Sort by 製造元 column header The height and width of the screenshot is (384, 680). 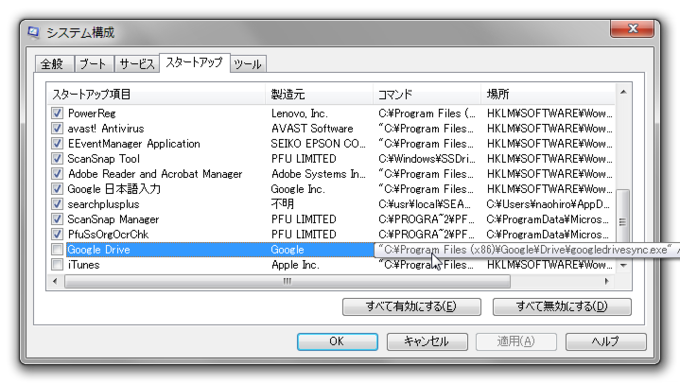pos(320,94)
